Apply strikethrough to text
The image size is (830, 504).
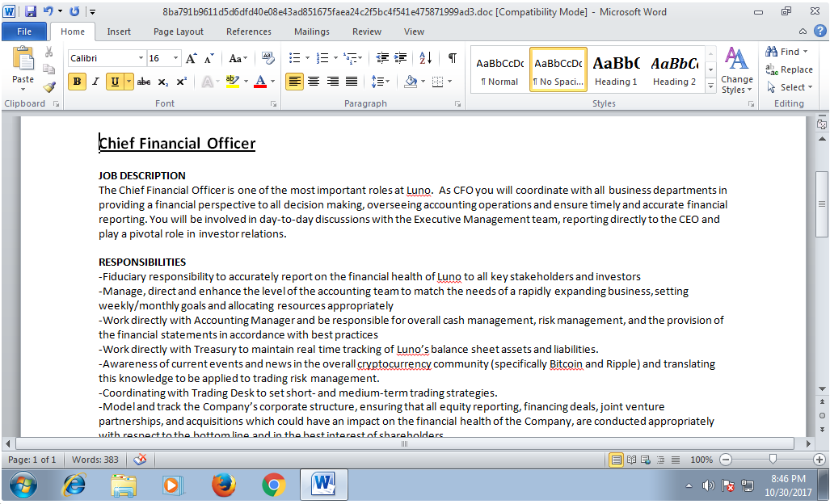(144, 82)
